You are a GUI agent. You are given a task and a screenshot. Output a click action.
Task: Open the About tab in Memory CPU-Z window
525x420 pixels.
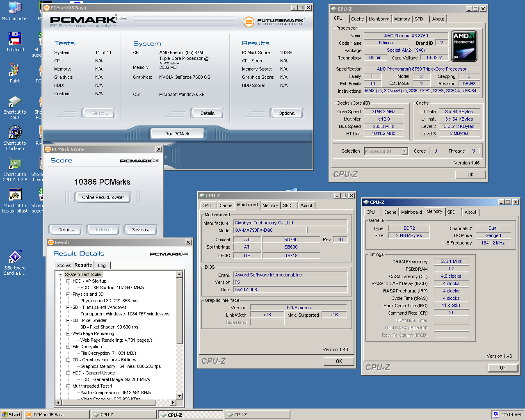(470, 212)
